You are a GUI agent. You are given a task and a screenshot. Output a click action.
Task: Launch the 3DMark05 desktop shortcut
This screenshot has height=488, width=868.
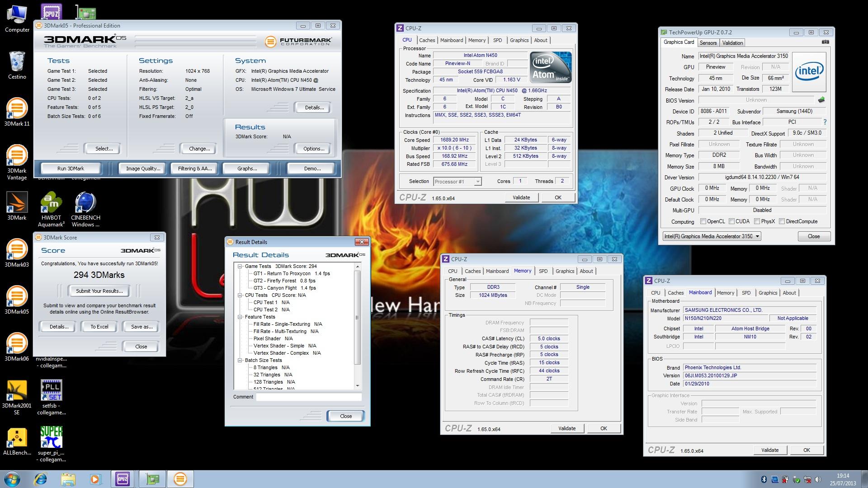click(17, 300)
